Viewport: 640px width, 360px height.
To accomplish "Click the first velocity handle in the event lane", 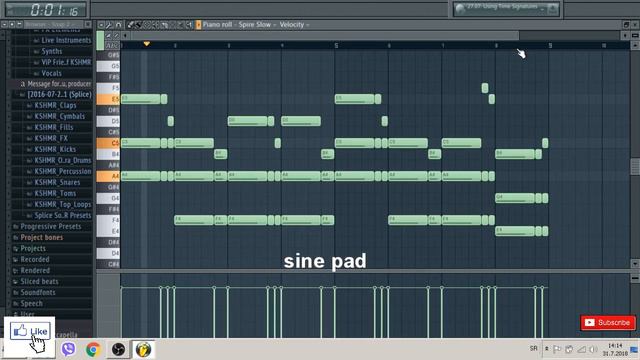I will pyautogui.click(x=121, y=288).
